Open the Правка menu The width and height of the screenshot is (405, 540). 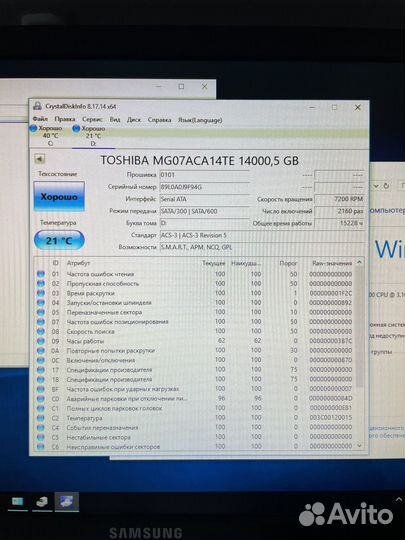point(64,119)
